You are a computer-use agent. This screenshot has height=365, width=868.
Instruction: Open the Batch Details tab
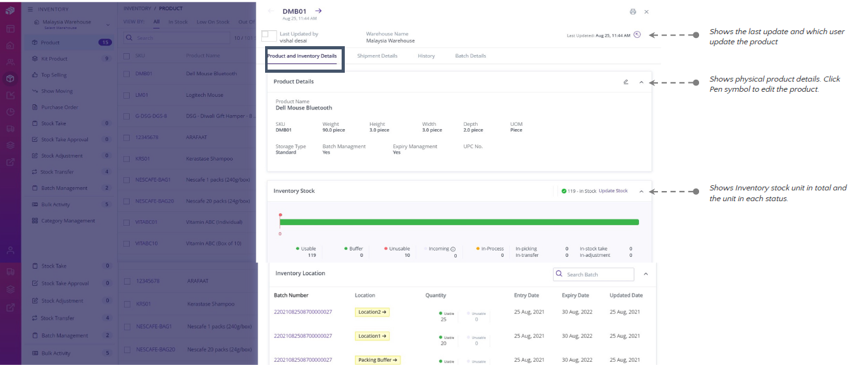click(471, 56)
